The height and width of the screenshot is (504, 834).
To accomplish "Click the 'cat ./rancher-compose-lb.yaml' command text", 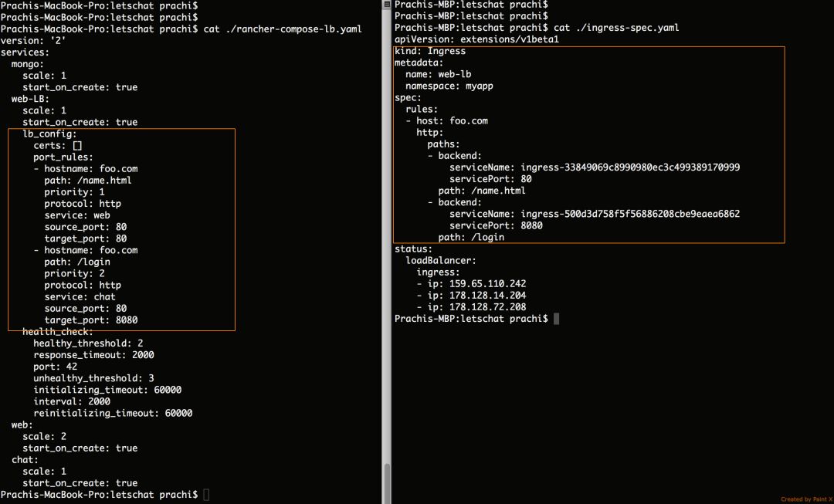I will 283,29.
